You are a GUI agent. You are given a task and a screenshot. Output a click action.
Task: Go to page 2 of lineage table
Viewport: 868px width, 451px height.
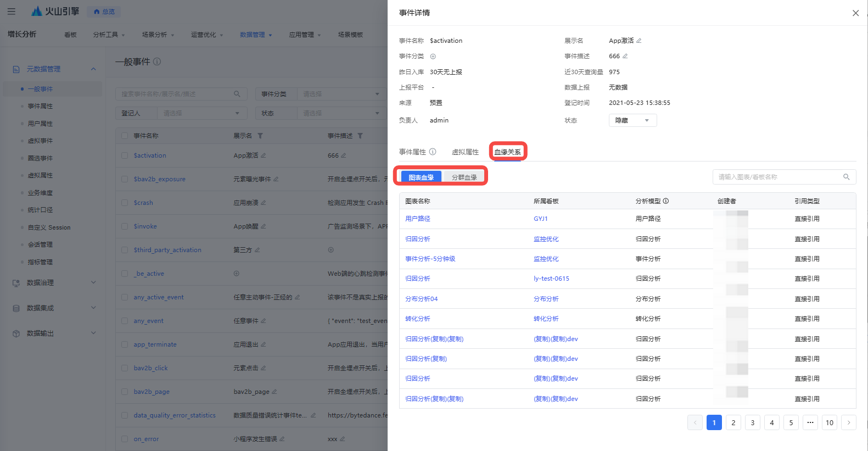click(x=733, y=422)
